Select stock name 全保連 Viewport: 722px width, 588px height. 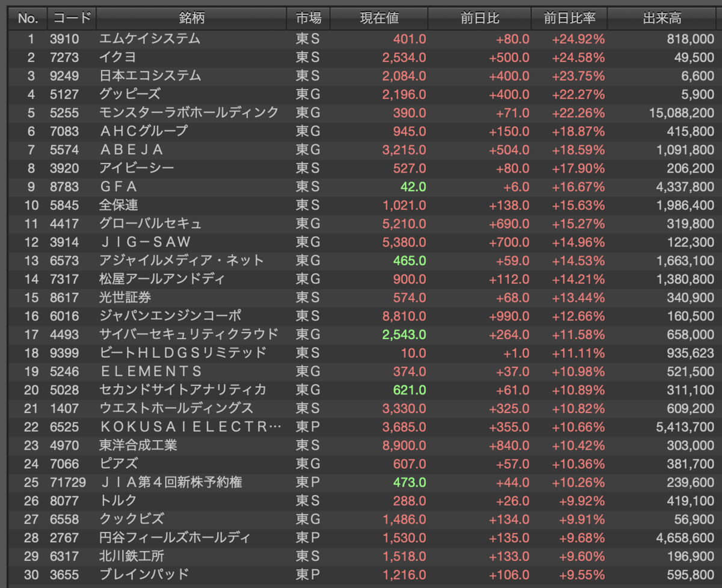(119, 205)
